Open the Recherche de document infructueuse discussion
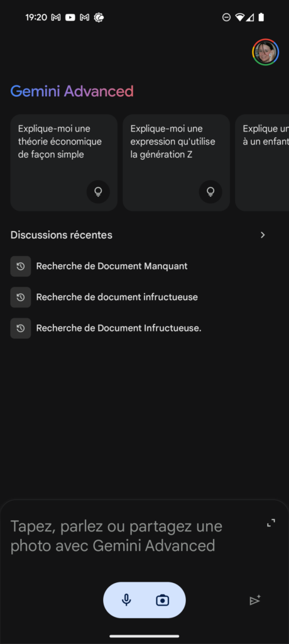The width and height of the screenshot is (289, 644). point(117,297)
